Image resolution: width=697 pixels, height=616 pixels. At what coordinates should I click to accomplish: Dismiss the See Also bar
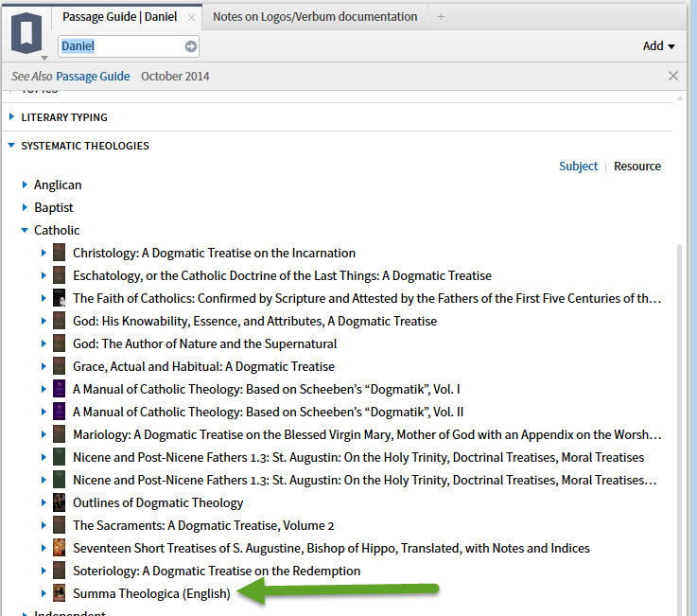coord(673,76)
